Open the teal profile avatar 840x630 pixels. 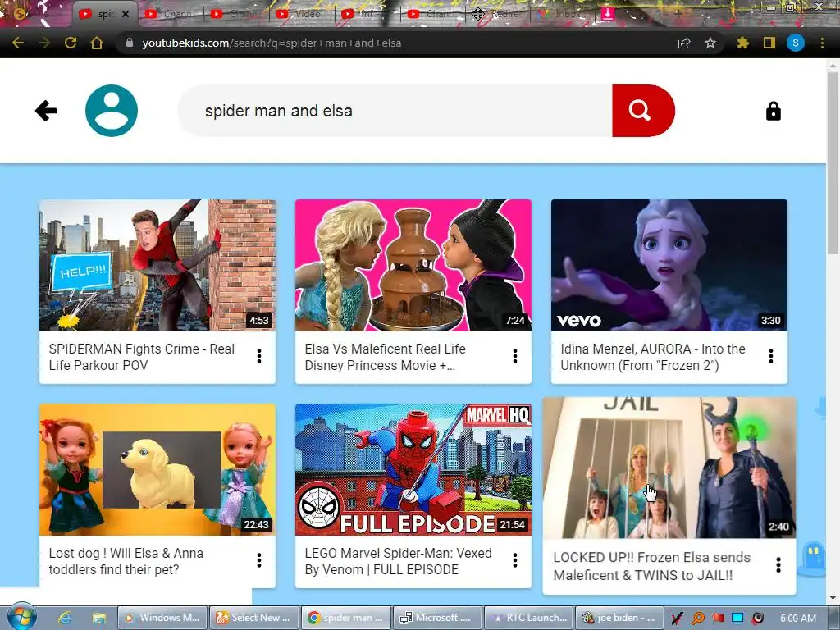(112, 111)
